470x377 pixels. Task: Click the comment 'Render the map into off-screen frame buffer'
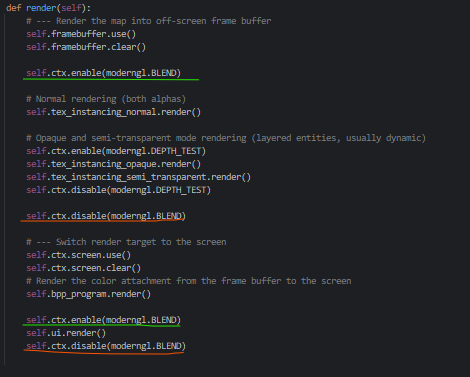163,21
